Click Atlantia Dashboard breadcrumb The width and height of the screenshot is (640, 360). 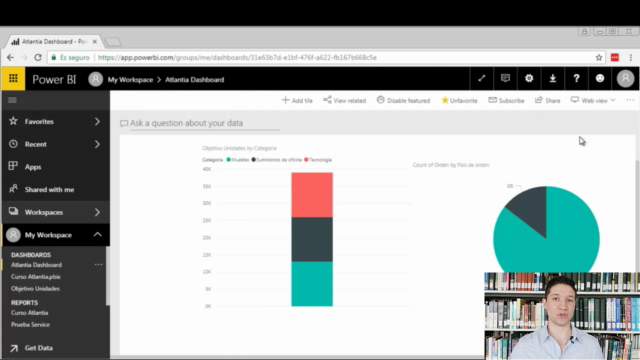195,80
